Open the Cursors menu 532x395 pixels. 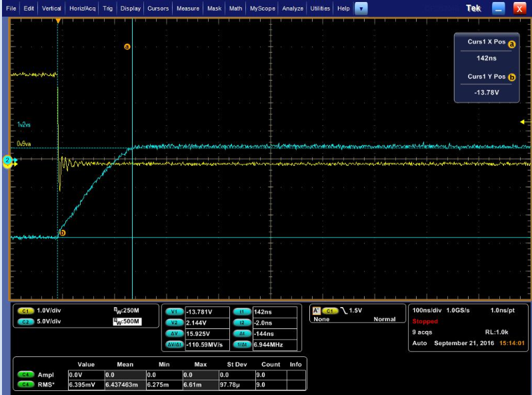(158, 9)
